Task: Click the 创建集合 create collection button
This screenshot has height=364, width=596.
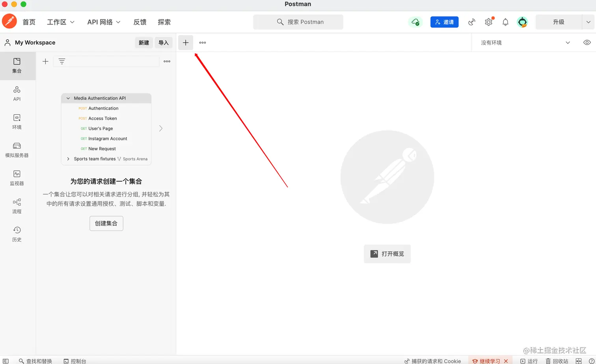Action: [106, 223]
